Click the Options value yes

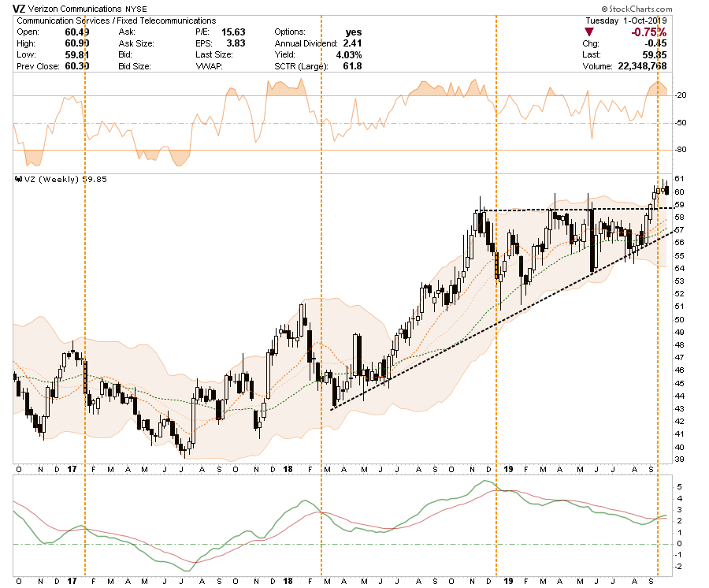[x=354, y=32]
